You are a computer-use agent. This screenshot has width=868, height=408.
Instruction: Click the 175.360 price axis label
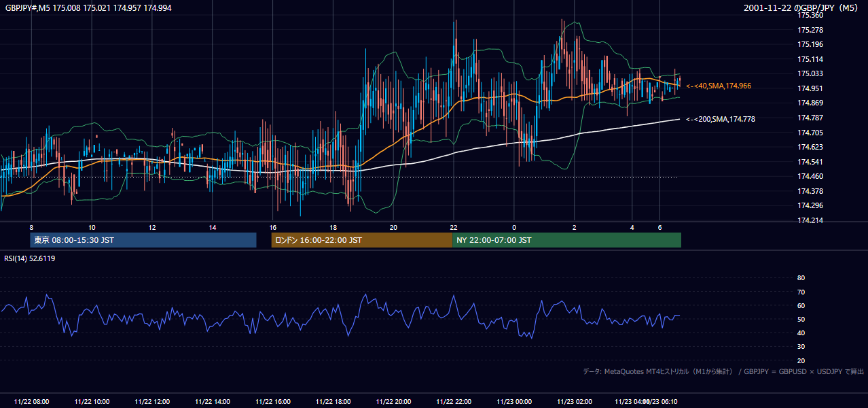coord(810,15)
